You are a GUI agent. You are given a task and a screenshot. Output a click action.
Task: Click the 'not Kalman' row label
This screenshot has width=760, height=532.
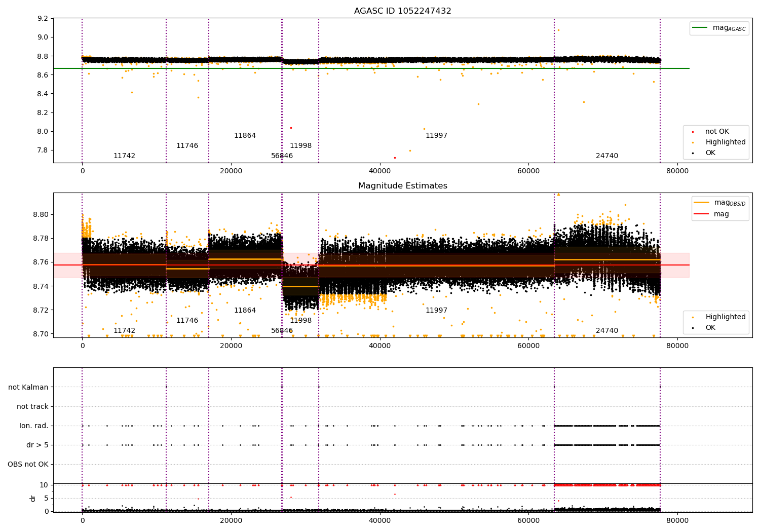pyautogui.click(x=28, y=387)
